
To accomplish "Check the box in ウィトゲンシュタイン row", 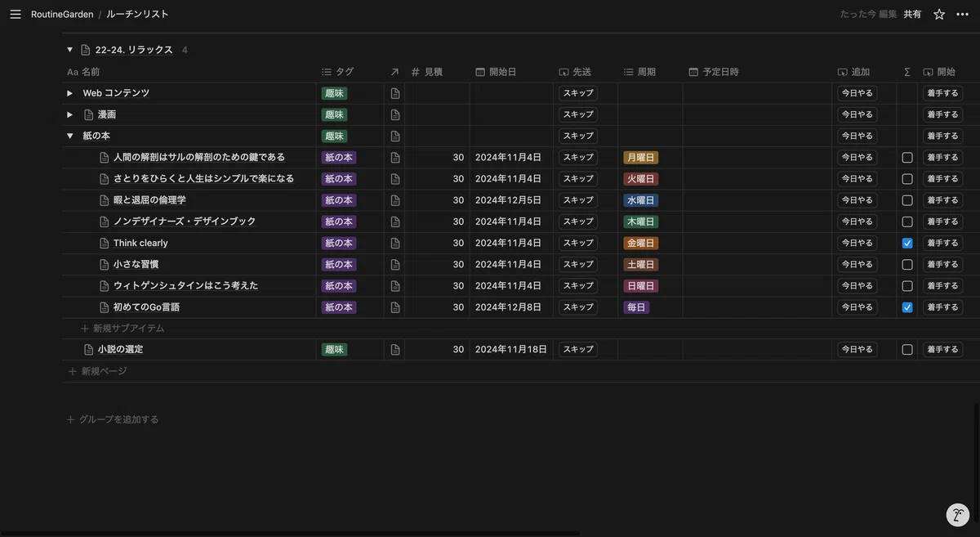I will tap(907, 285).
